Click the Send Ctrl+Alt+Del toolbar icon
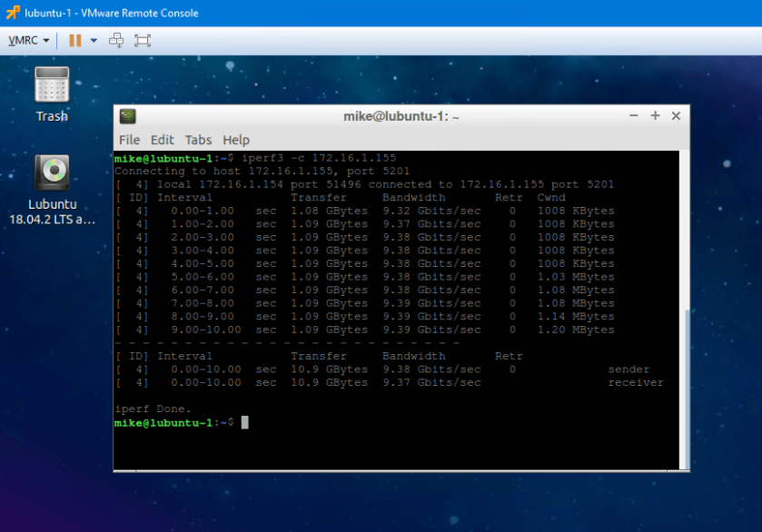The image size is (762, 532). click(116, 41)
